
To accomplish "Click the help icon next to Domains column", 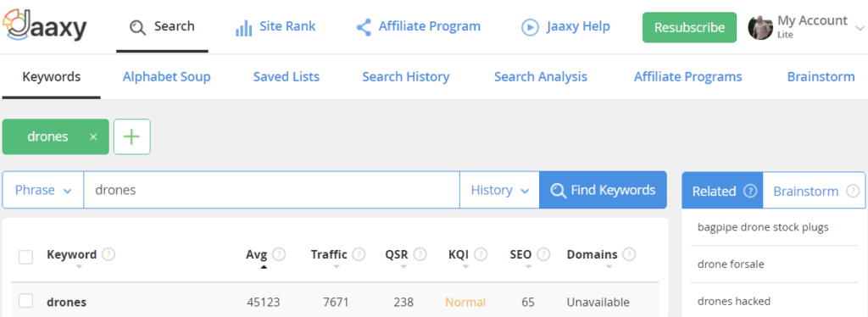I will 629,254.
